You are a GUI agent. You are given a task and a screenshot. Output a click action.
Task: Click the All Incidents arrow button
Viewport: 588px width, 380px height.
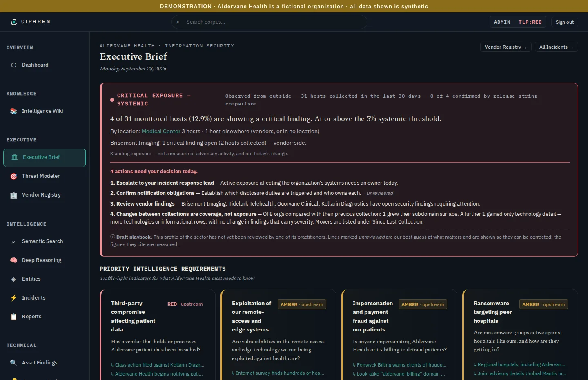[556, 47]
